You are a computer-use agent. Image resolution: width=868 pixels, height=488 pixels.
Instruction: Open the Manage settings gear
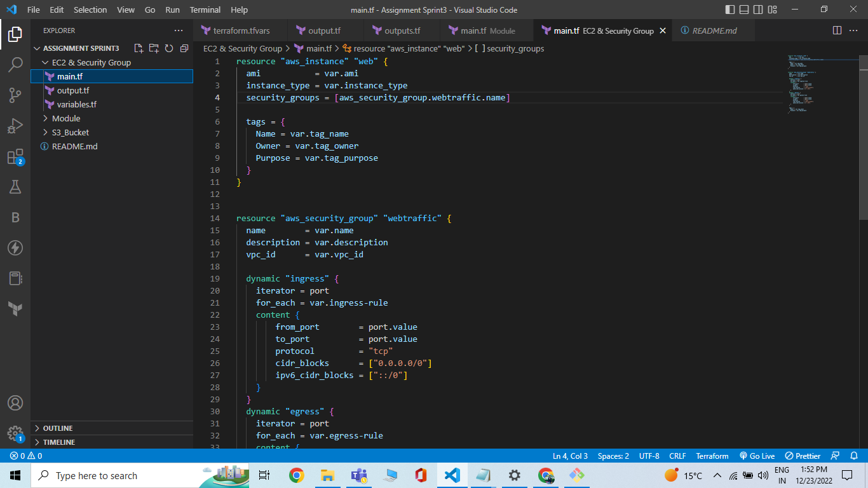tap(15, 433)
